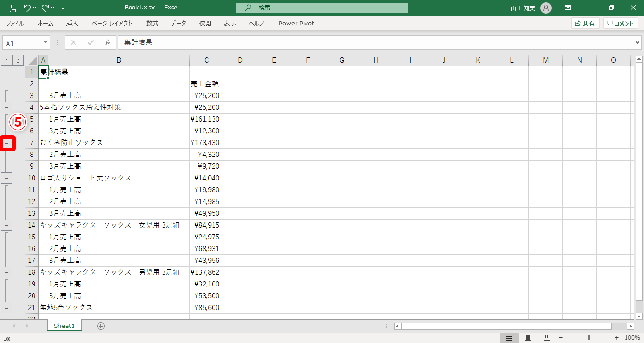Click the Name Box showing A1

(x=23, y=43)
